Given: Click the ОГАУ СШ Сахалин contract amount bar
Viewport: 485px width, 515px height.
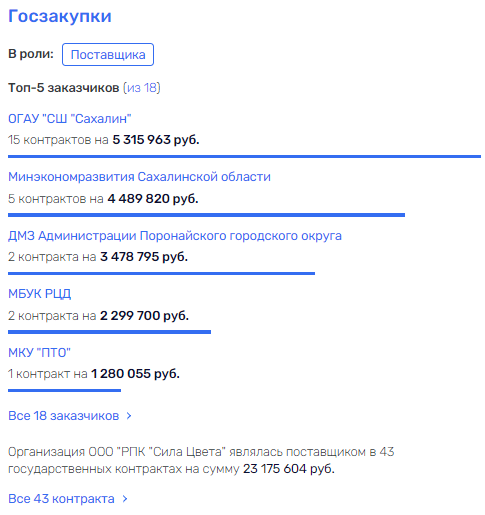Looking at the screenshot, I should (244, 156).
